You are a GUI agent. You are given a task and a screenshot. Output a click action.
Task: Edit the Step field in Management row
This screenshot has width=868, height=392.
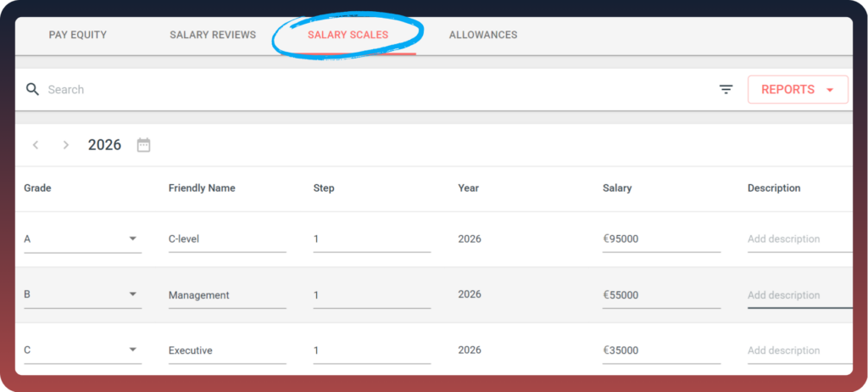(x=372, y=294)
